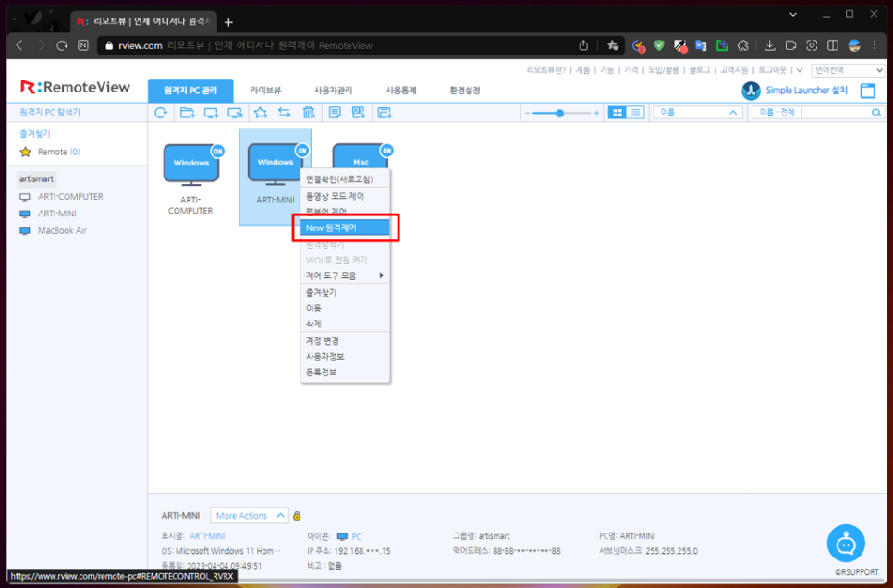
Task: Switch to the 사용자관리 tab
Action: point(333,91)
